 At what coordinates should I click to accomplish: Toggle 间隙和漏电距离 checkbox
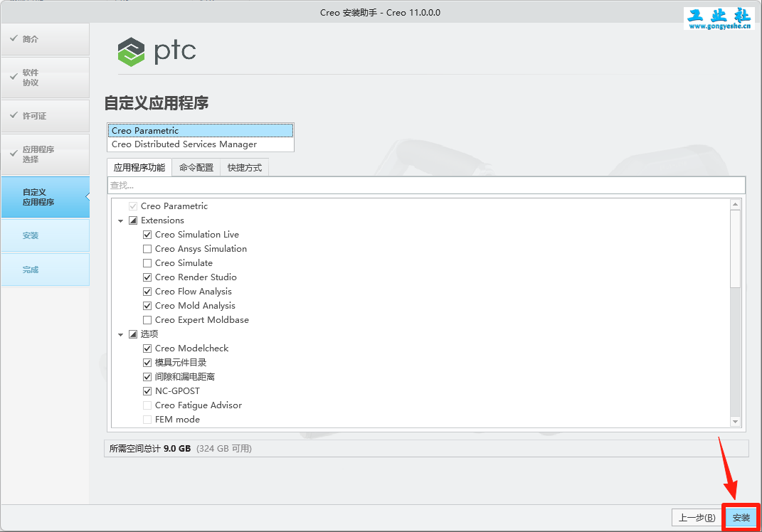(147, 376)
